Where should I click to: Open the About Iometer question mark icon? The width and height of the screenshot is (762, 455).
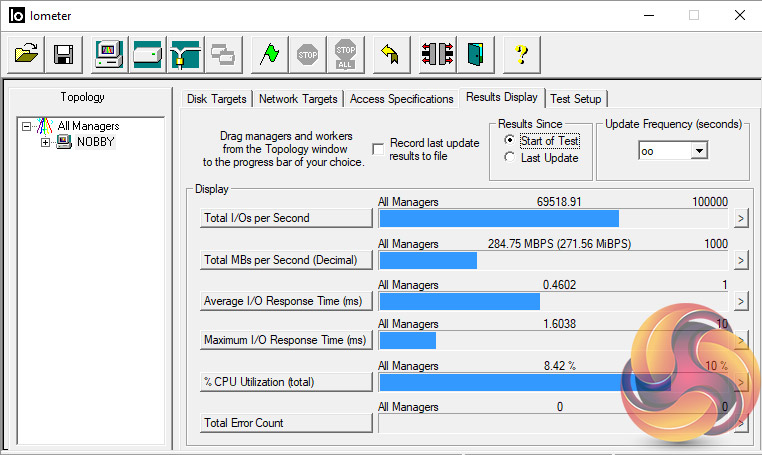(x=521, y=54)
